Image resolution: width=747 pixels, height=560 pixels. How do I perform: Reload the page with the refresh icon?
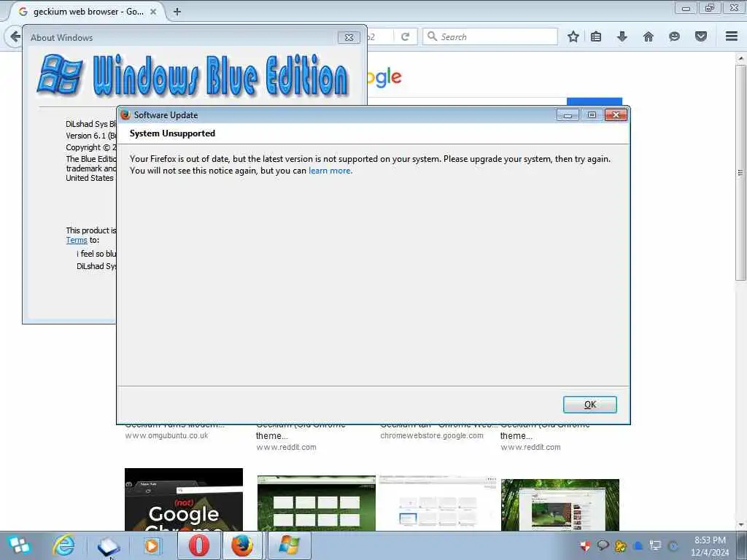coord(406,36)
